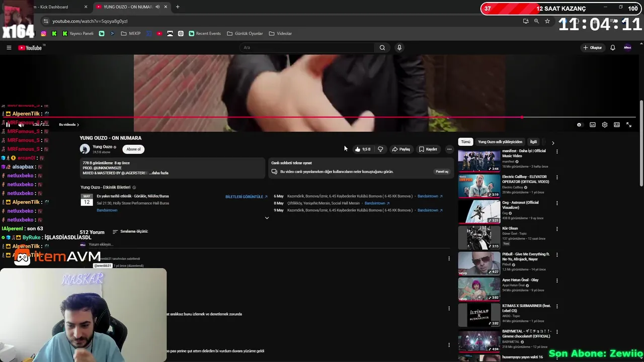
Task: Select Yung Ouzo adlı yükleyiciden chip
Action: [x=500, y=142]
